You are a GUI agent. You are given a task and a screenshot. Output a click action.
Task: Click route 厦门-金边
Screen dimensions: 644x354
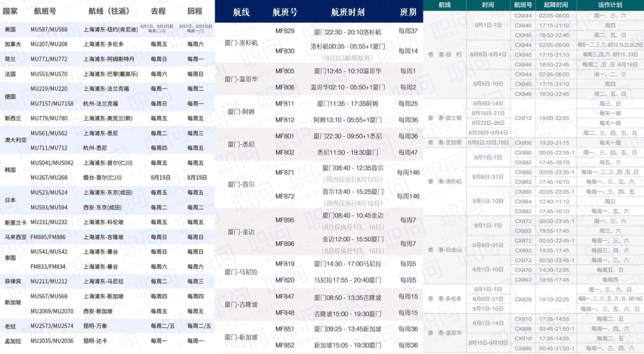click(241, 232)
